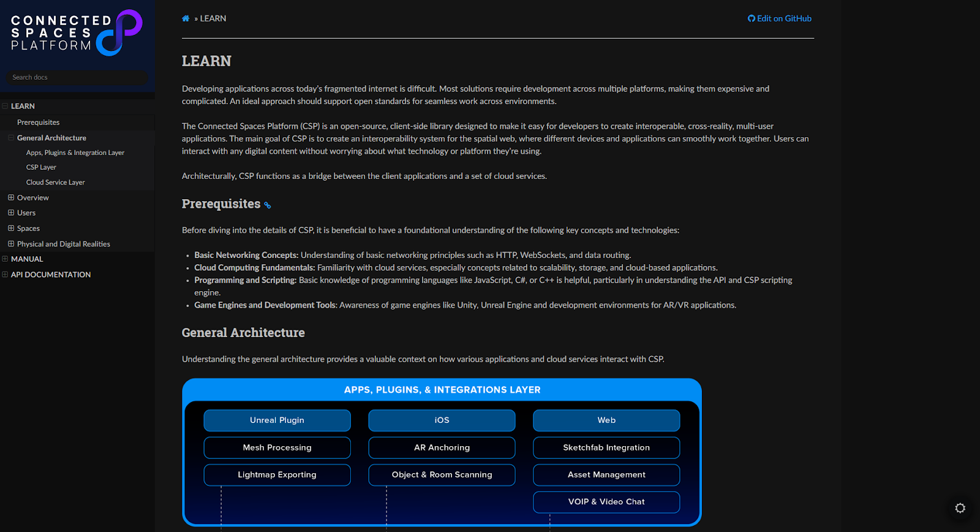980x532 pixels.
Task: Collapse the General Architecture tree item
Action: (11, 138)
